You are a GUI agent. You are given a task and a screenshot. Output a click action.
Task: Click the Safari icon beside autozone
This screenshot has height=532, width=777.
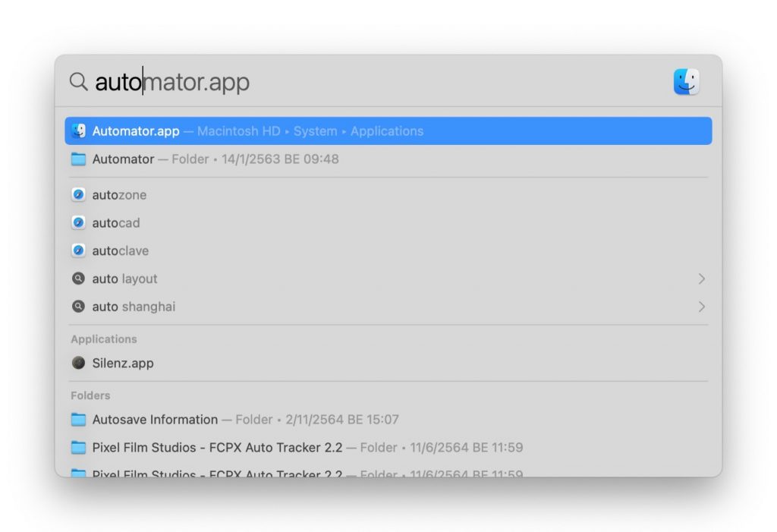click(x=78, y=195)
